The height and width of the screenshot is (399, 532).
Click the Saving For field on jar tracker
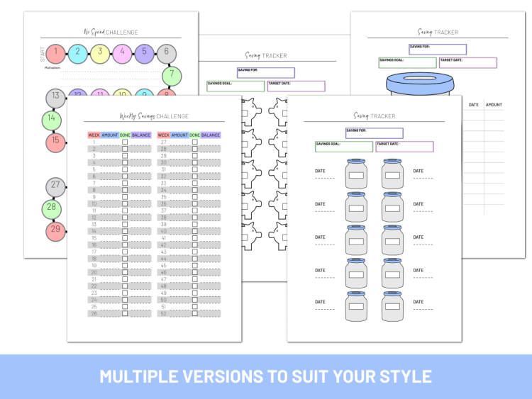374,133
